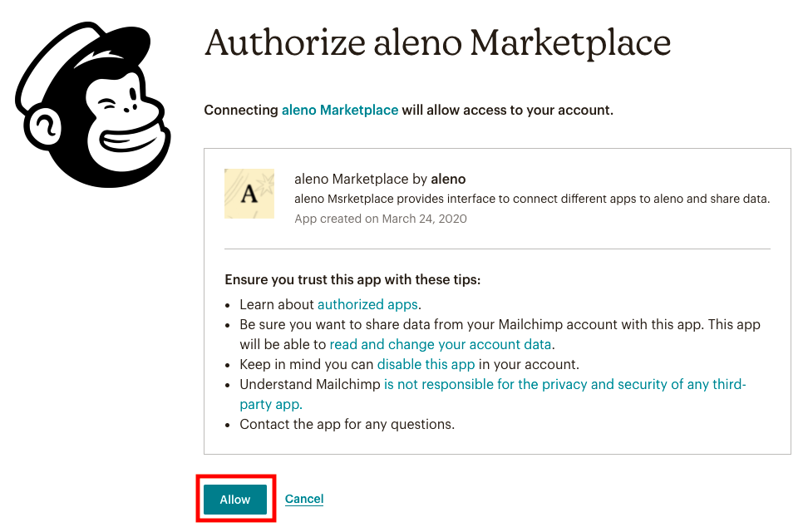
Task: Click the Learn about bullet text
Action: (277, 305)
